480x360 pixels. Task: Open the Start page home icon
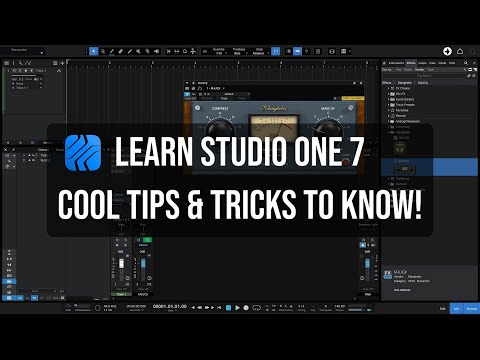[x=460, y=51]
